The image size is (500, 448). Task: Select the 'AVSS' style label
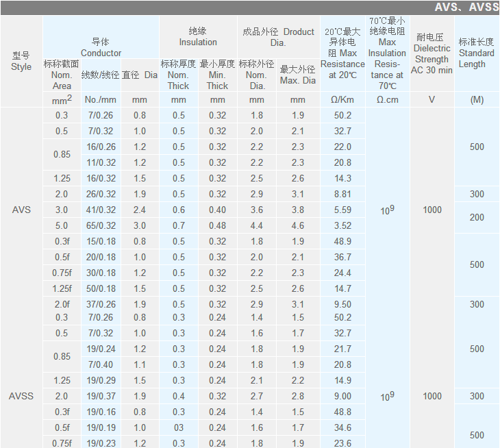(x=21, y=396)
